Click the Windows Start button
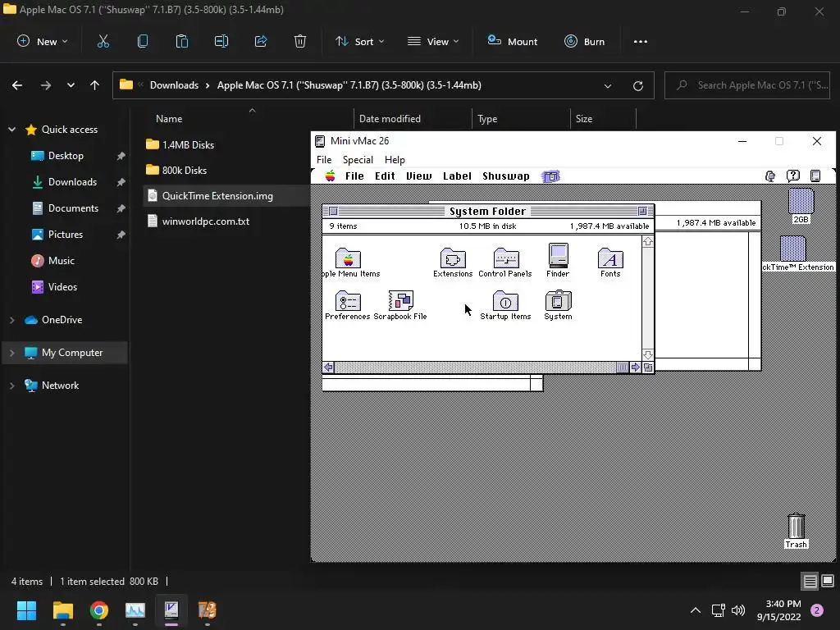Viewport: 840px width, 630px height. coord(26,610)
